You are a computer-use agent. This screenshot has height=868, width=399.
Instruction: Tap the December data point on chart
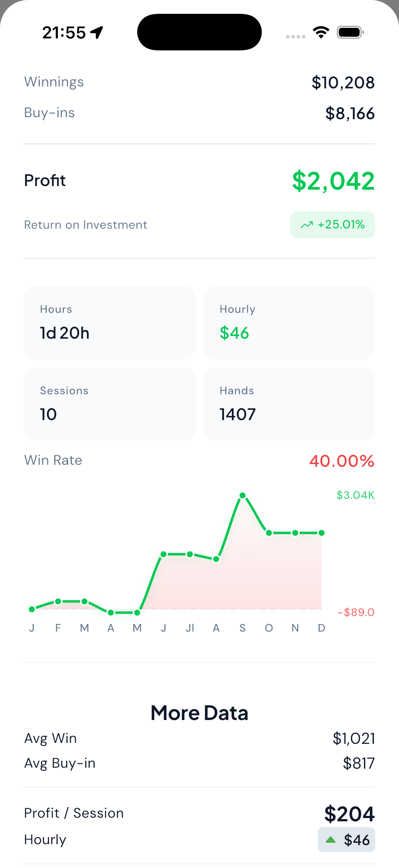[322, 533]
